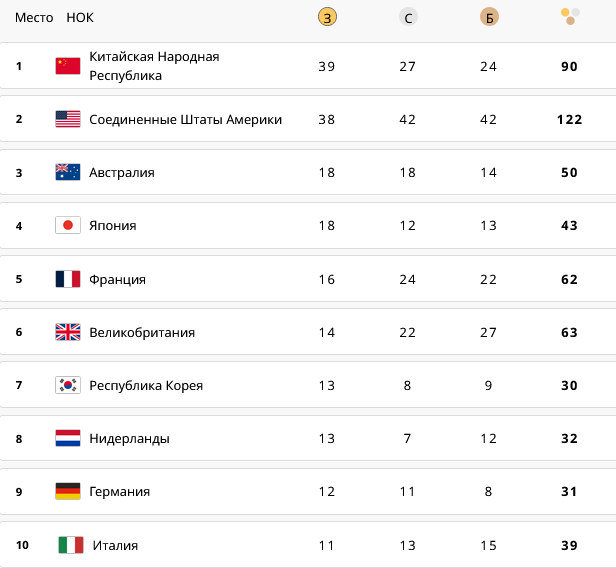Select Китайская Народная Республика country name
616x568 pixels.
(x=154, y=66)
